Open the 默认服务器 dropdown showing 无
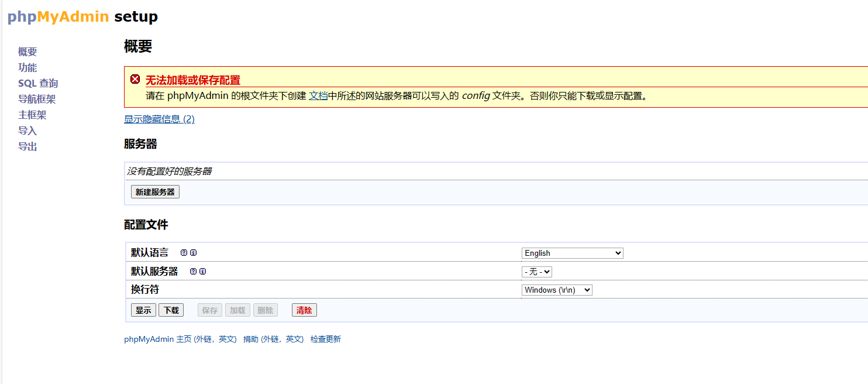868x384 pixels. 536,272
